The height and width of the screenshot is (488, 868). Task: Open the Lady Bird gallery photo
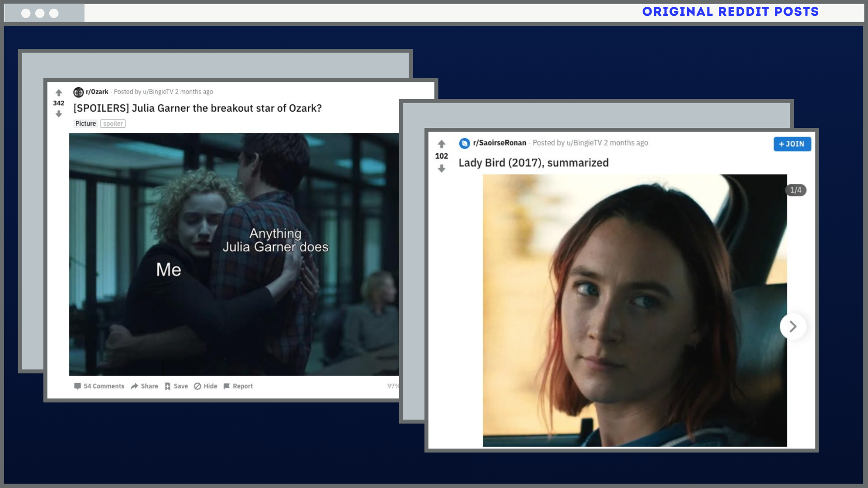634,310
